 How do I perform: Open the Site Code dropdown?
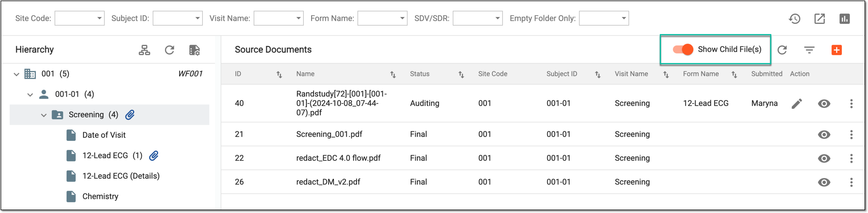(80, 18)
